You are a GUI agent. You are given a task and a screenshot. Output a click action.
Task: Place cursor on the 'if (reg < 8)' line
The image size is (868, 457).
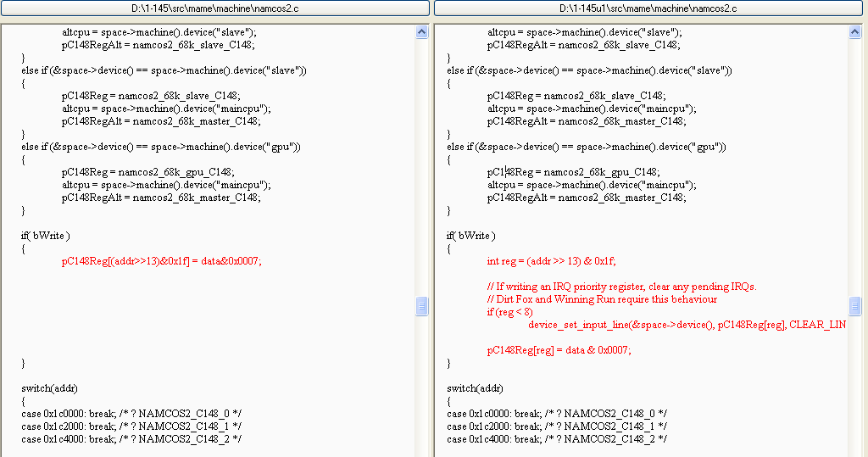[510, 312]
